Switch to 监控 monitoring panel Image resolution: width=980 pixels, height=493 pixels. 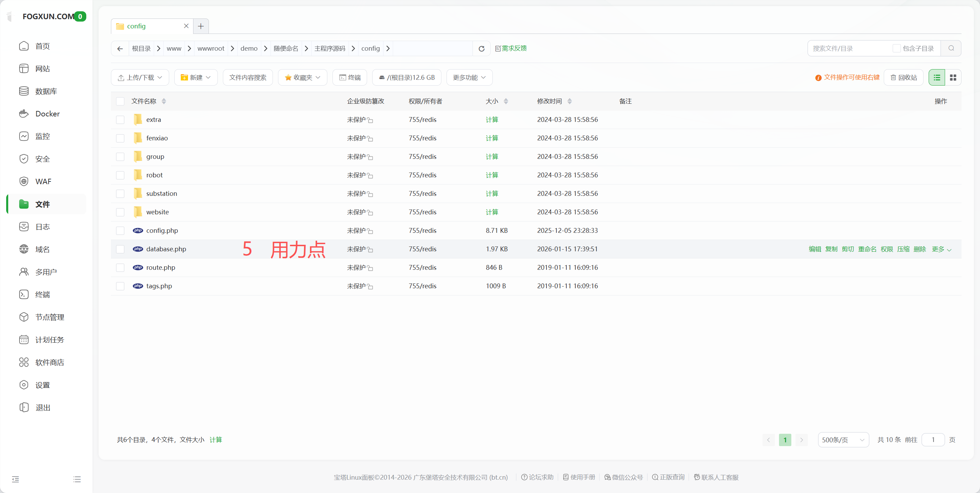pos(42,136)
